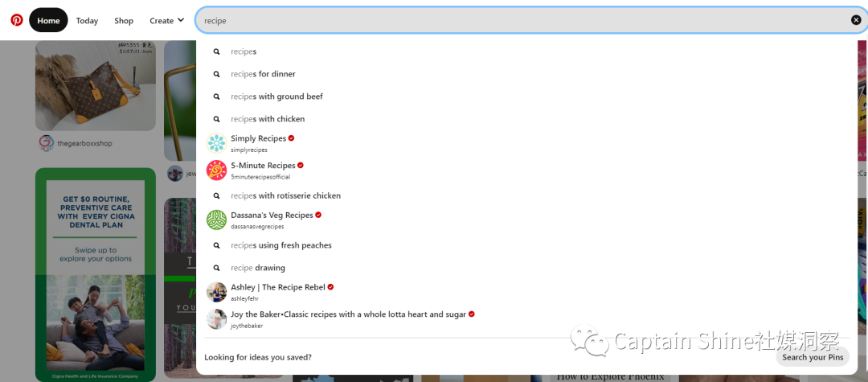
Task: Clear search with the X icon
Action: tap(856, 20)
